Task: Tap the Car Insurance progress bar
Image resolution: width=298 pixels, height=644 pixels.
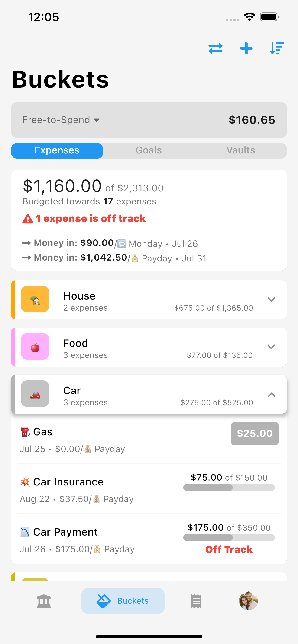Action: 229,487
